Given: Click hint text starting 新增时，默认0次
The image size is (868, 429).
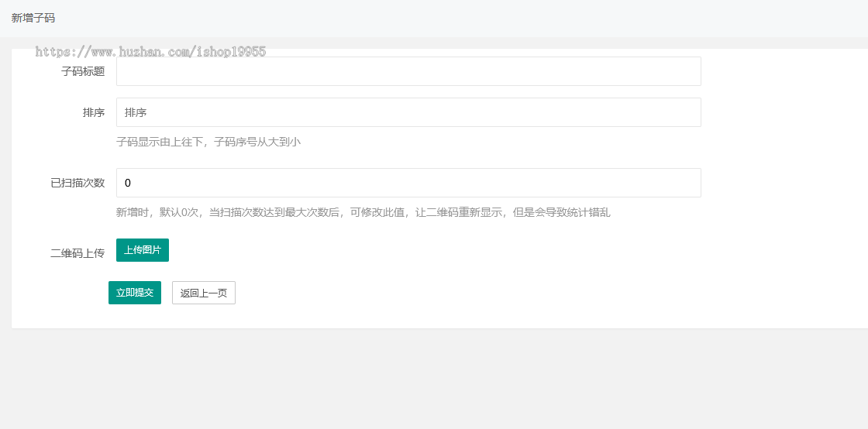Looking at the screenshot, I should click(x=363, y=212).
